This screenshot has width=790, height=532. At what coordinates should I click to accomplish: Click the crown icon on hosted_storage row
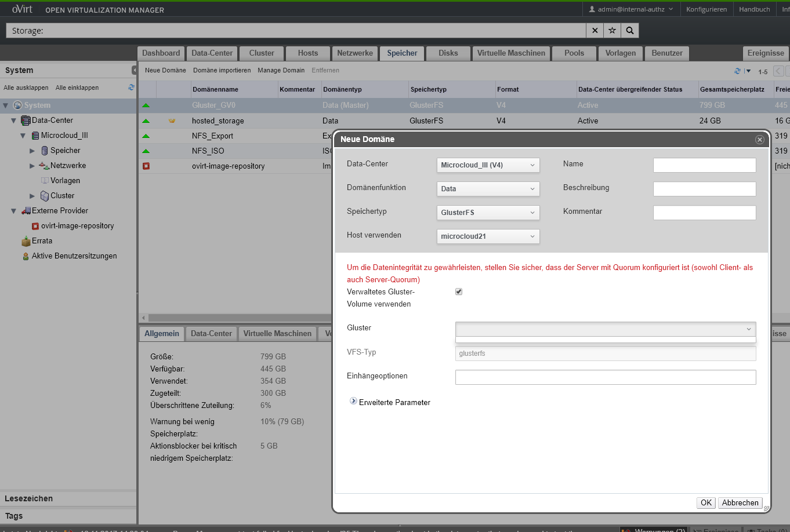172,121
